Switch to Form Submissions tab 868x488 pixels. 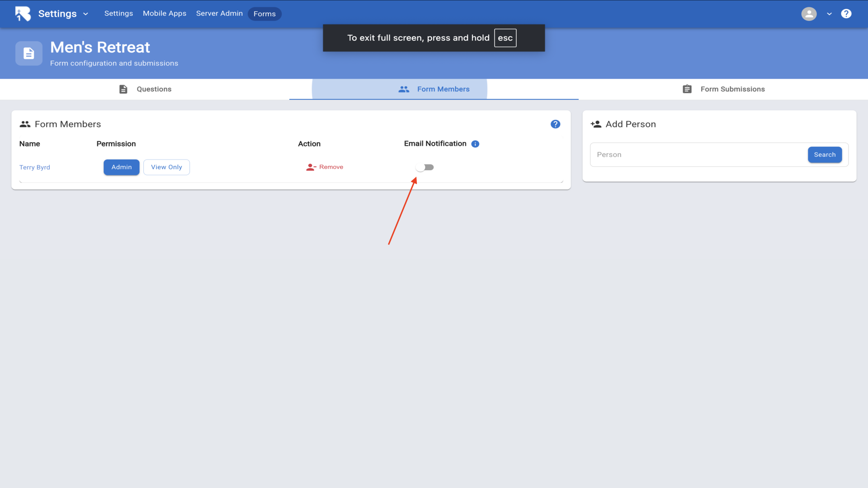723,89
